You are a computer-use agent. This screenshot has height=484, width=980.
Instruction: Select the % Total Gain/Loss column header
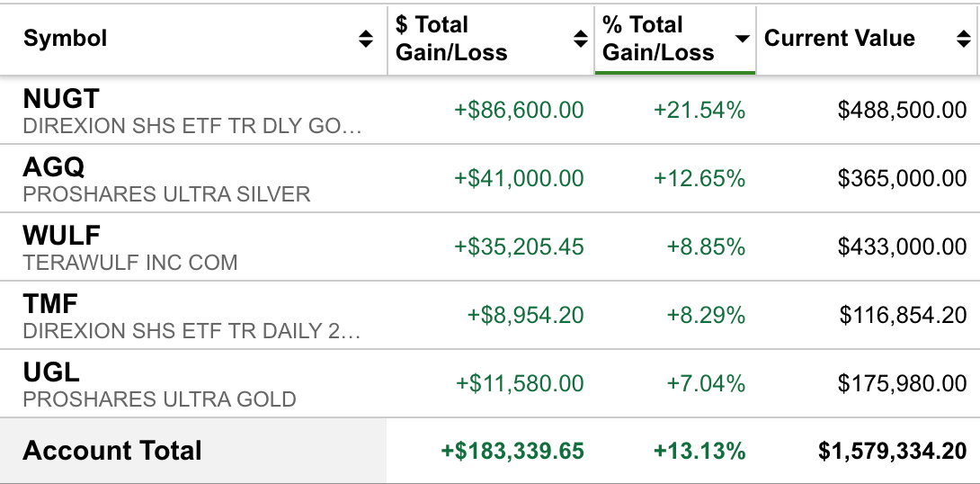tap(658, 39)
